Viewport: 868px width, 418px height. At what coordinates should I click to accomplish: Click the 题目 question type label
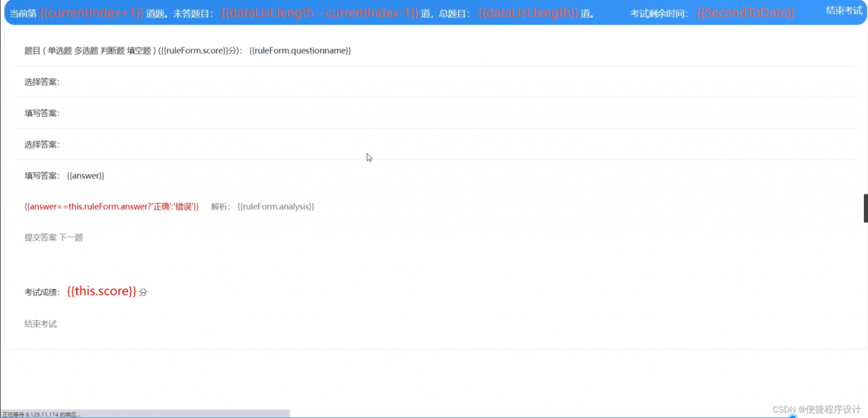click(33, 51)
